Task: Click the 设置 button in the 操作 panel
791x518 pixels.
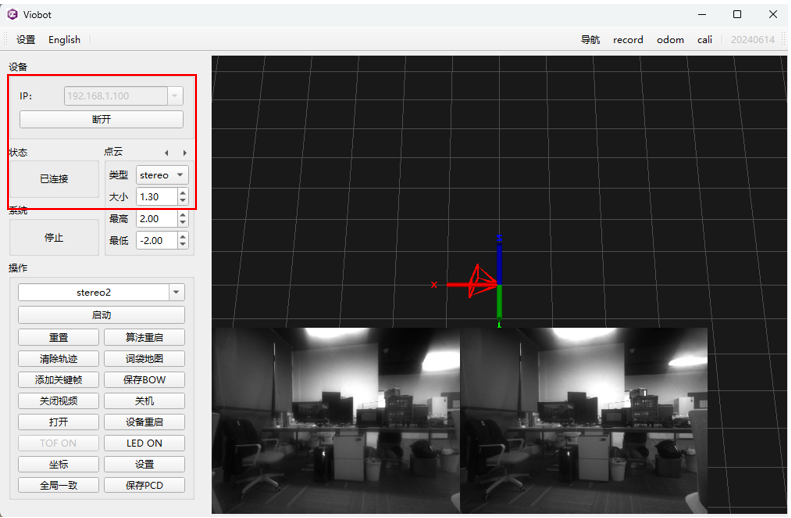Action: coord(144,465)
